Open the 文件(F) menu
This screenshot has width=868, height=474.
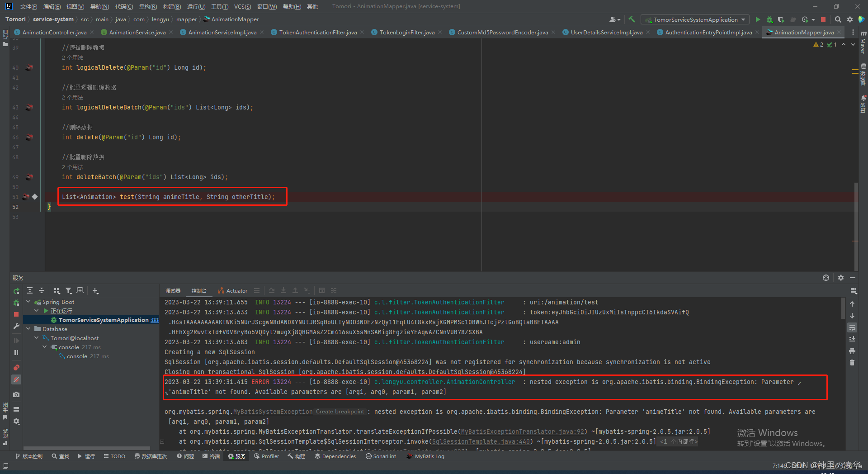28,6
